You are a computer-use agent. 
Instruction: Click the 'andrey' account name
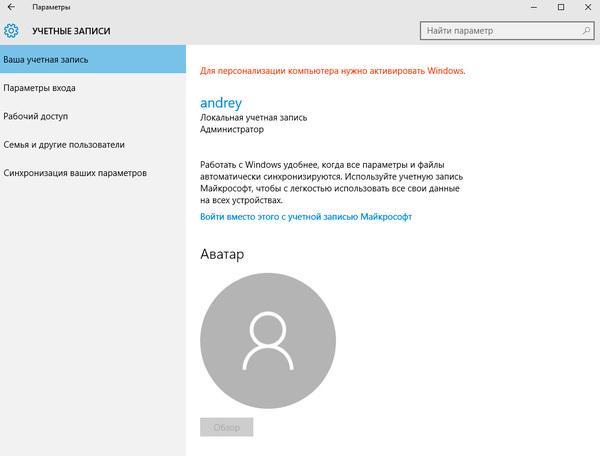click(x=221, y=103)
